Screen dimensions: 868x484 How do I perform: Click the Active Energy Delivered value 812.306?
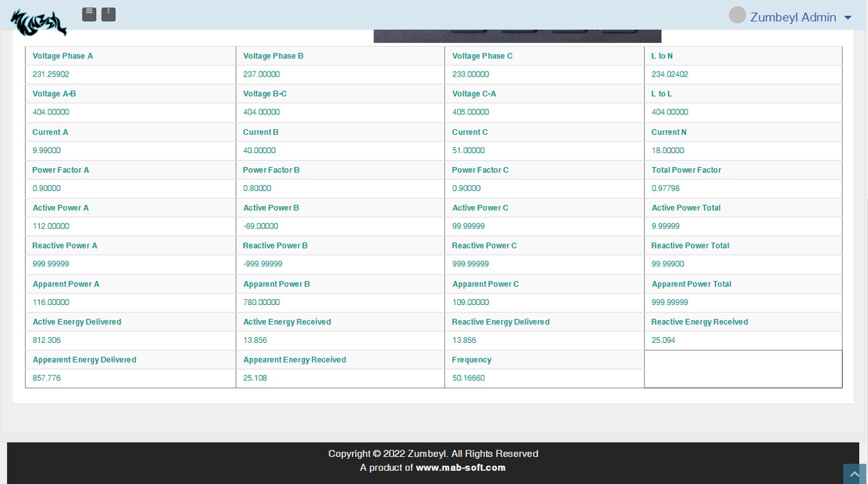pos(47,340)
